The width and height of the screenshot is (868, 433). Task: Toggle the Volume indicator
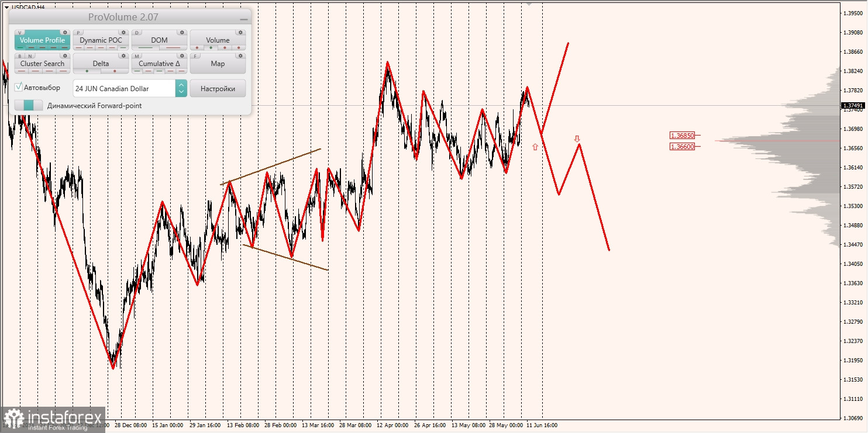218,40
